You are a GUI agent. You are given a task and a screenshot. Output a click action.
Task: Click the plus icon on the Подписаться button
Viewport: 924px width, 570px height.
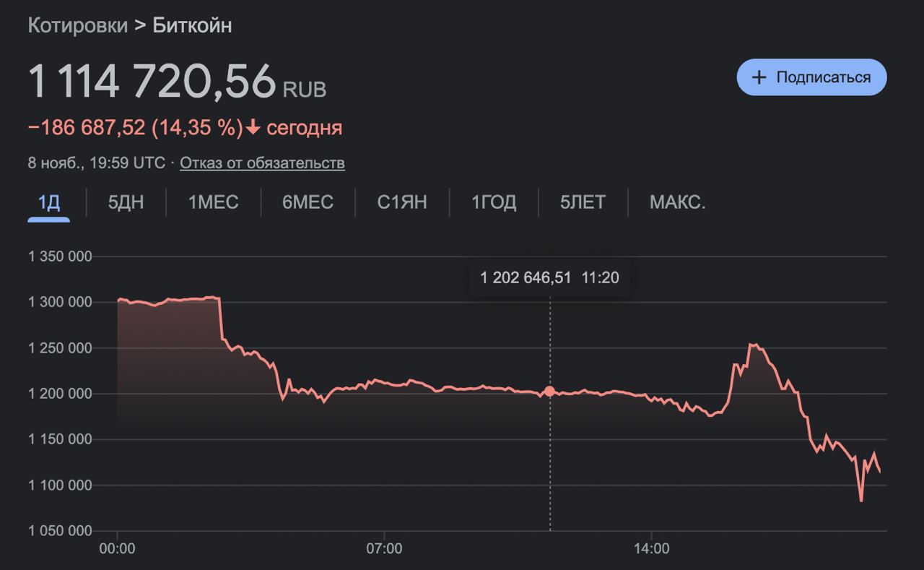759,77
